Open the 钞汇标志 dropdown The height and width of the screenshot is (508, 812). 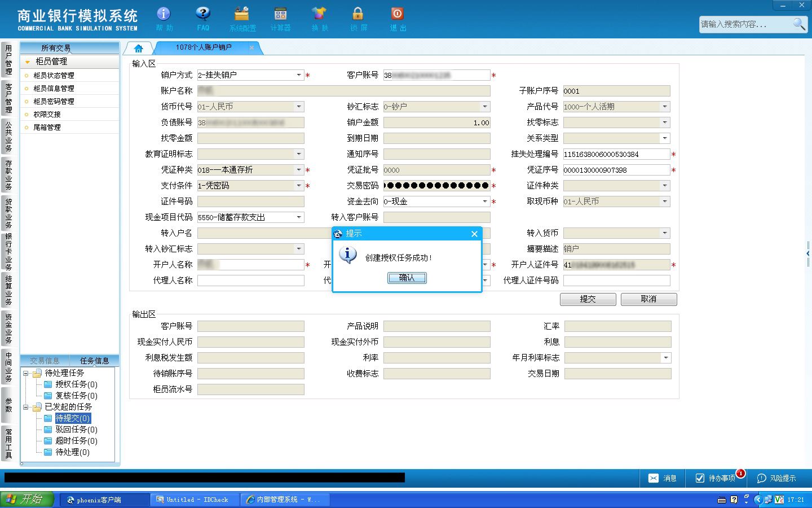click(485, 107)
